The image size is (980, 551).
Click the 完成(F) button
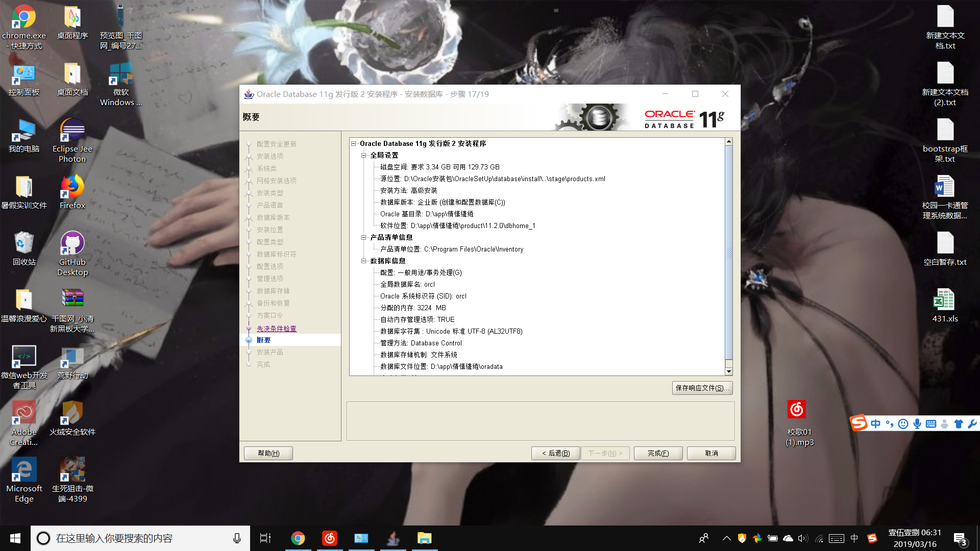pyautogui.click(x=658, y=453)
